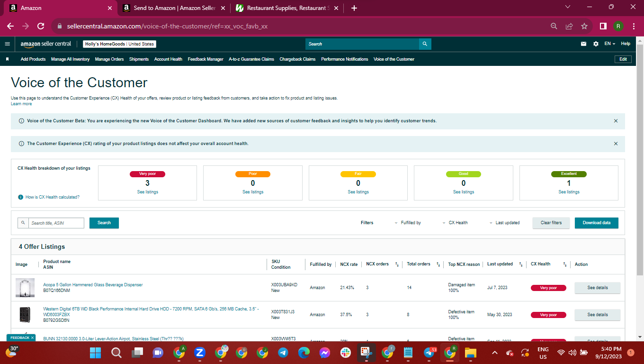
Task: Open the hamburger navigation menu
Action: point(7,44)
